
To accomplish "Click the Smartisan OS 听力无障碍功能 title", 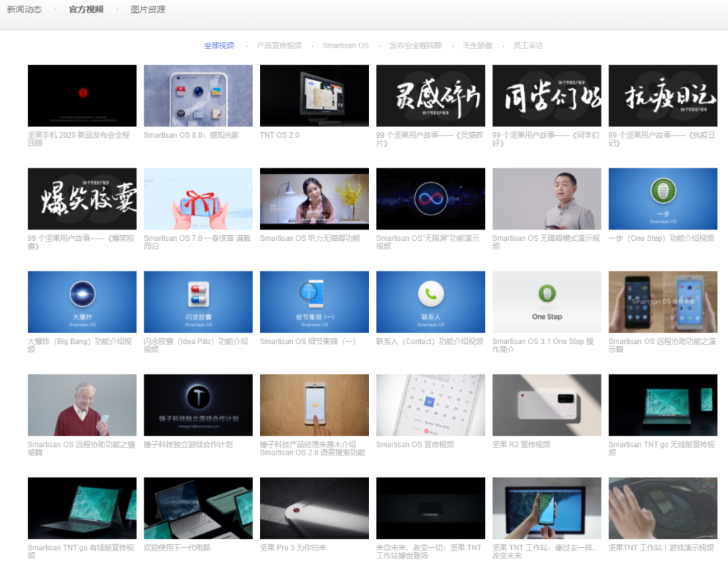I will tap(310, 238).
